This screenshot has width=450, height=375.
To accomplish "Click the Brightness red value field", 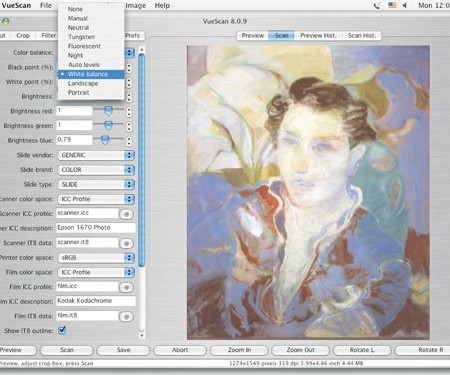I will click(74, 111).
